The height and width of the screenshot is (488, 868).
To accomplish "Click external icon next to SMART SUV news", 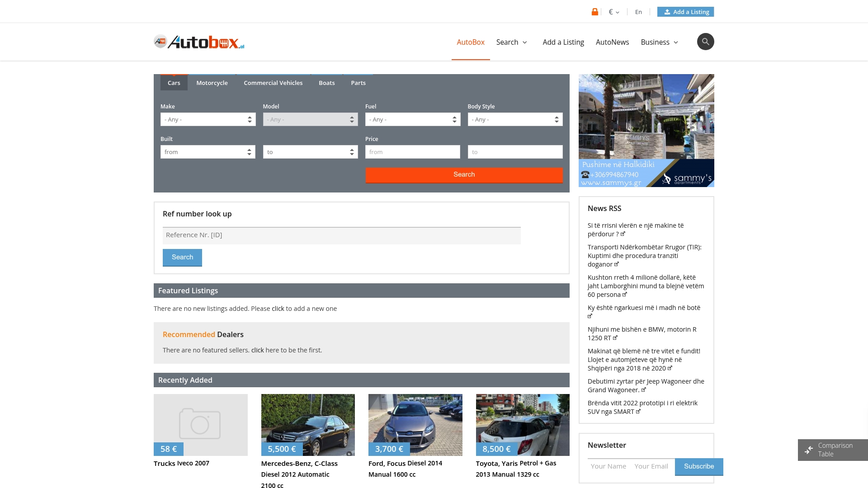I will pyautogui.click(x=638, y=411).
